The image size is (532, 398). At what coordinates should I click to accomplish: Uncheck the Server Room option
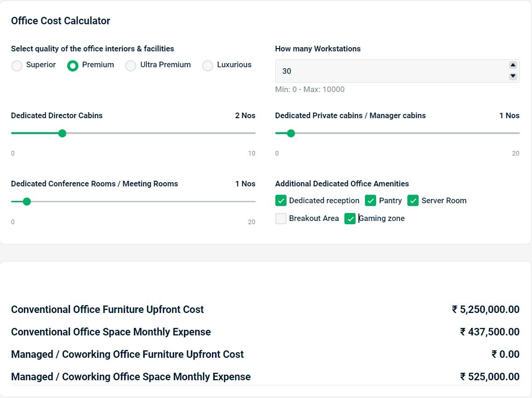point(413,200)
